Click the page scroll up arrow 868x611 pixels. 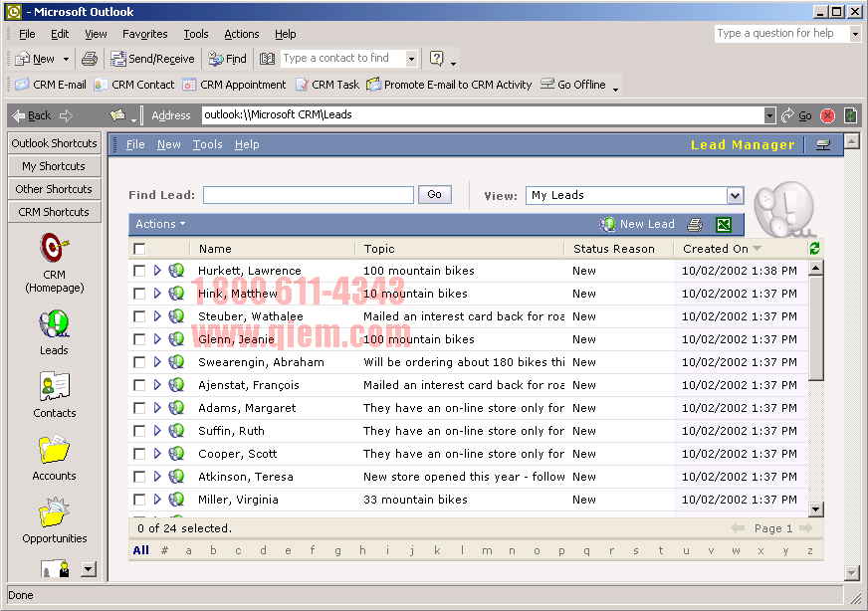click(x=852, y=140)
